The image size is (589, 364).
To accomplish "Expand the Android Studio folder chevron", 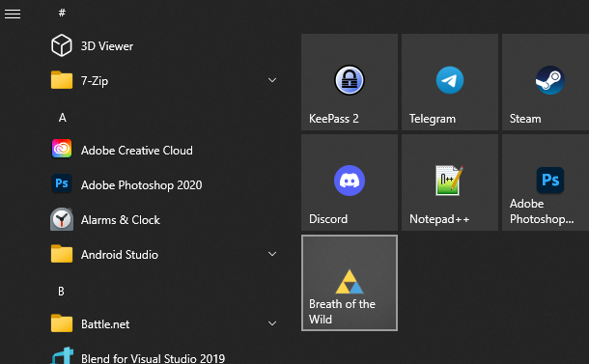I will click(272, 254).
